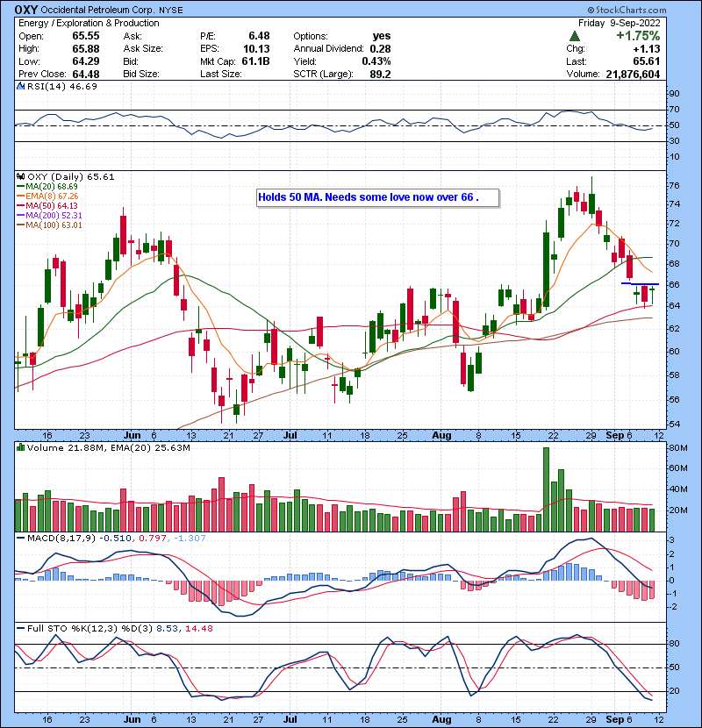Click the High value 65.88

pyautogui.click(x=85, y=49)
